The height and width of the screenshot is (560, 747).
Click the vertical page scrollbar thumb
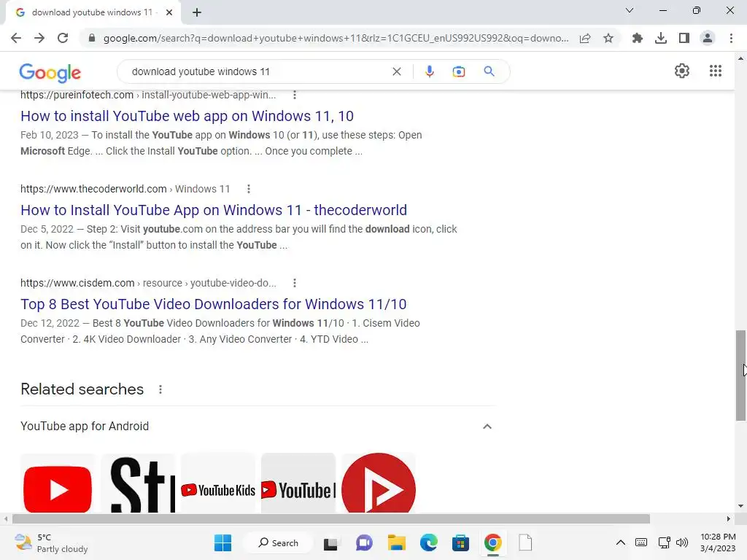pos(740,376)
